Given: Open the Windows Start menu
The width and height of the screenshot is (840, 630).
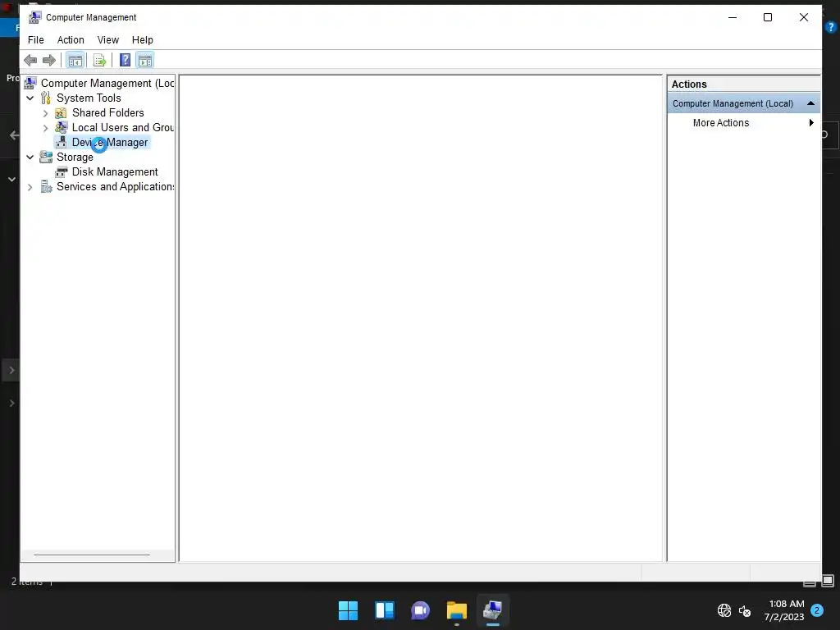Looking at the screenshot, I should (x=348, y=610).
